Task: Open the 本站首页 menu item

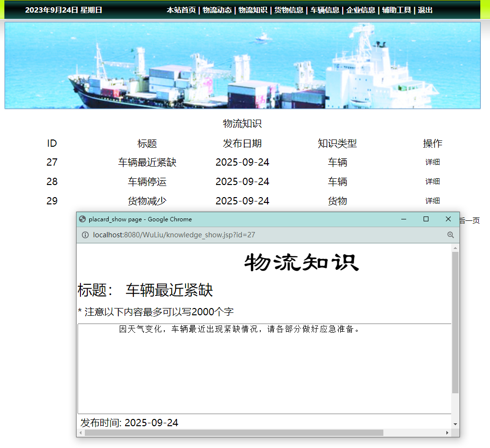Action: pos(180,9)
